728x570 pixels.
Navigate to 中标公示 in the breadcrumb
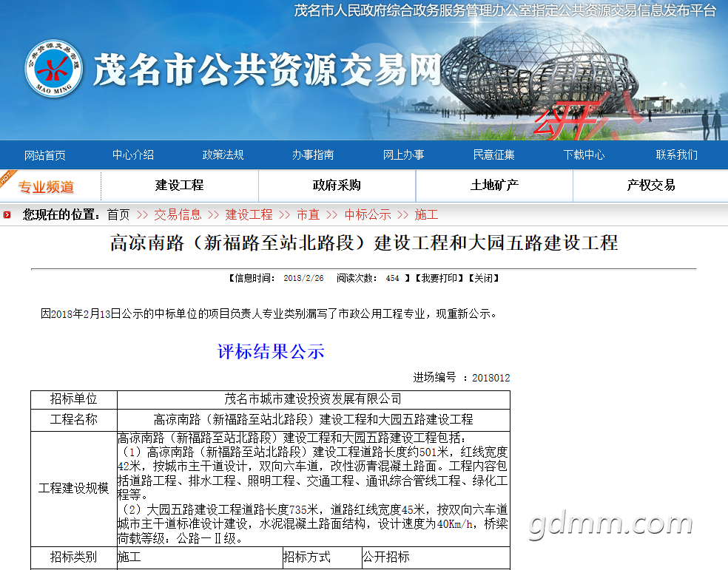point(368,214)
